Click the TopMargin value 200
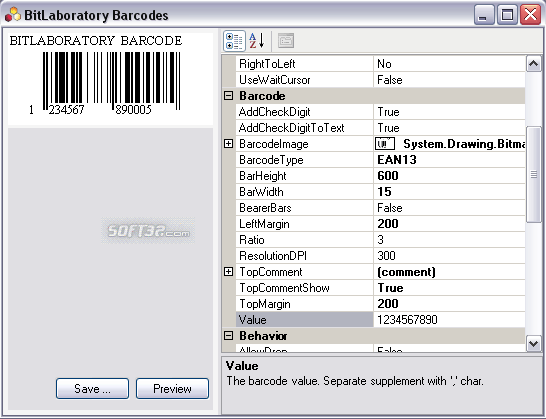Screen dimensions: 546x419 click(388, 304)
